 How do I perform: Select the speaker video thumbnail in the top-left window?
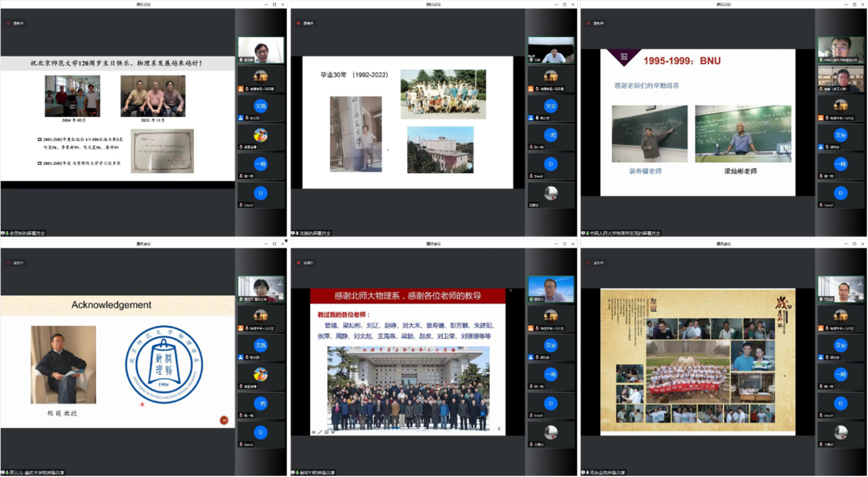pyautogui.click(x=261, y=50)
